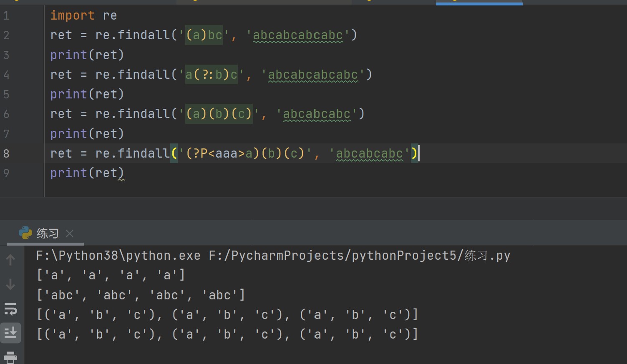This screenshot has width=627, height=364.
Task: Click line number 8 in the gutter
Action: coord(6,153)
